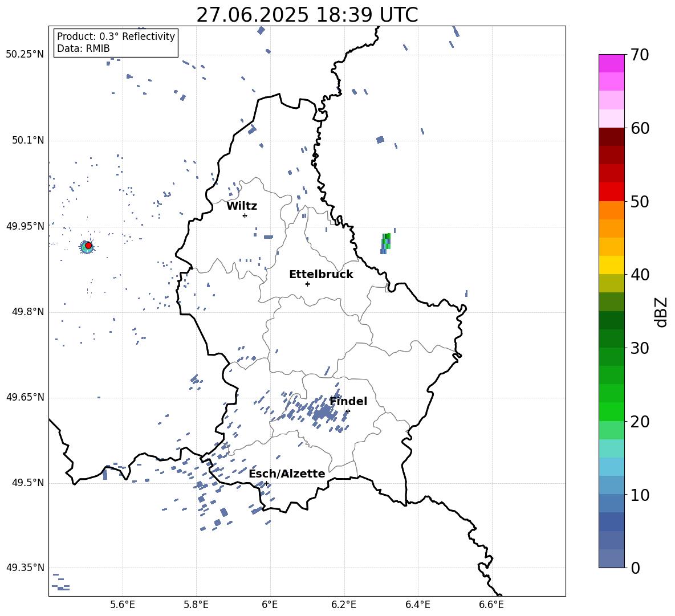The height and width of the screenshot is (616, 675).
Task: Click the colorbar tick label 30
Action: click(640, 348)
